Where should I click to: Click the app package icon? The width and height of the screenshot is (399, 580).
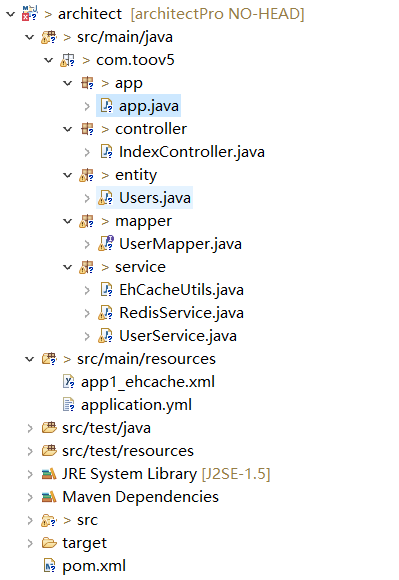(x=87, y=83)
